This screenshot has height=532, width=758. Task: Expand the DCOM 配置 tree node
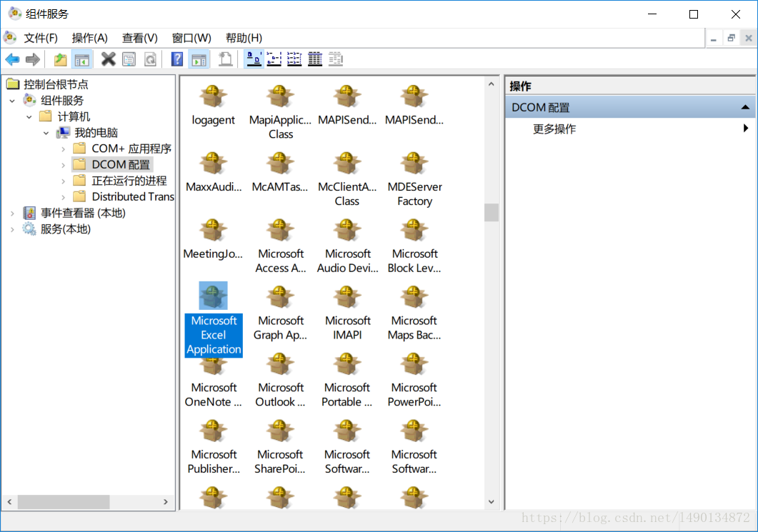coord(63,165)
